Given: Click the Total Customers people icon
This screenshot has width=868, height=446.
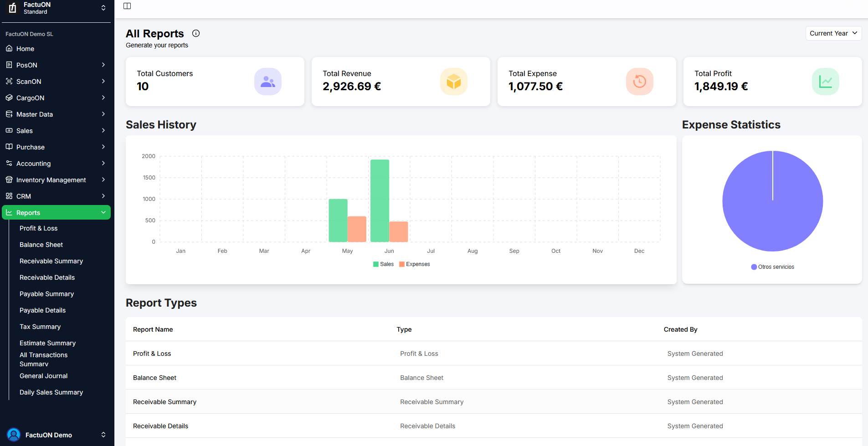Looking at the screenshot, I should pyautogui.click(x=268, y=82).
